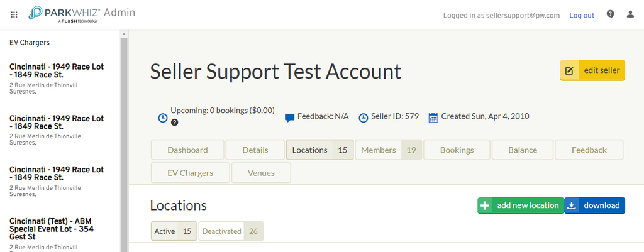Show Deactivated locations filter
This screenshot has height=252, width=644.
pyautogui.click(x=231, y=231)
